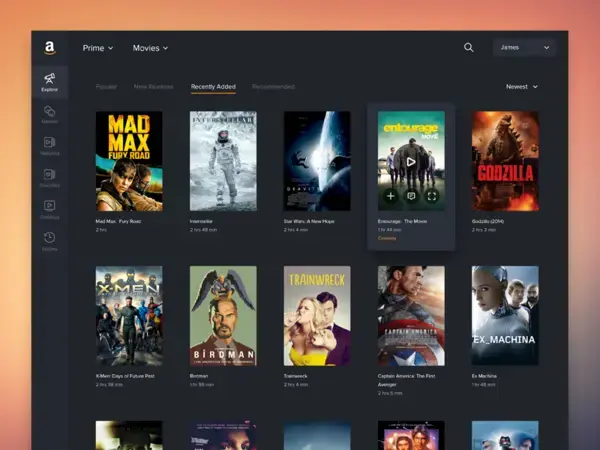
Task: Click the "Ex Machina" title text
Action: click(x=484, y=376)
